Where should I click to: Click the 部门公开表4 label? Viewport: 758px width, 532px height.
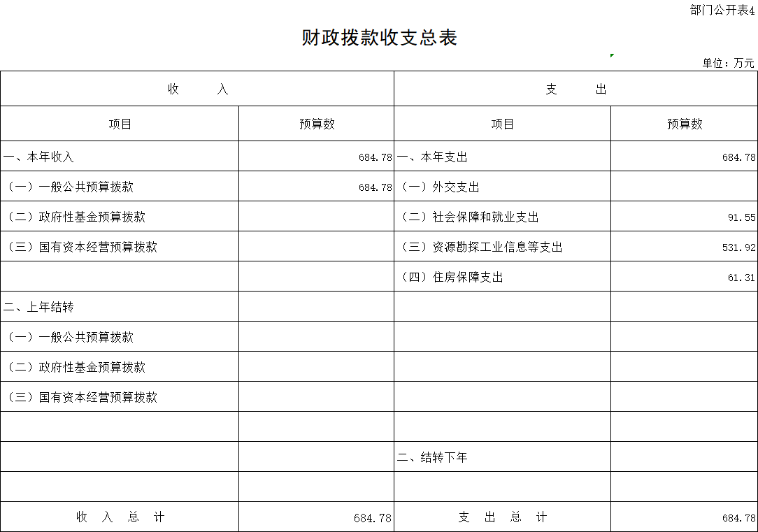coord(722,10)
